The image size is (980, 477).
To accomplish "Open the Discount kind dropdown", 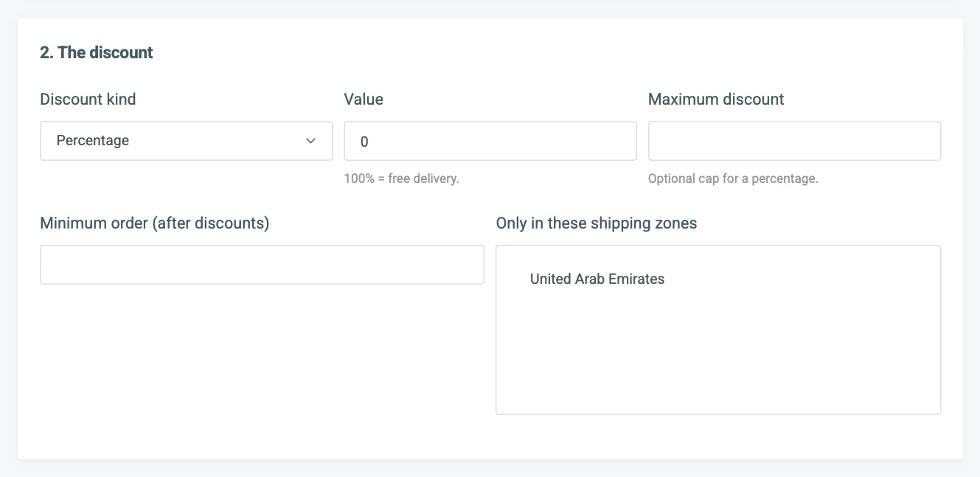I will [186, 141].
